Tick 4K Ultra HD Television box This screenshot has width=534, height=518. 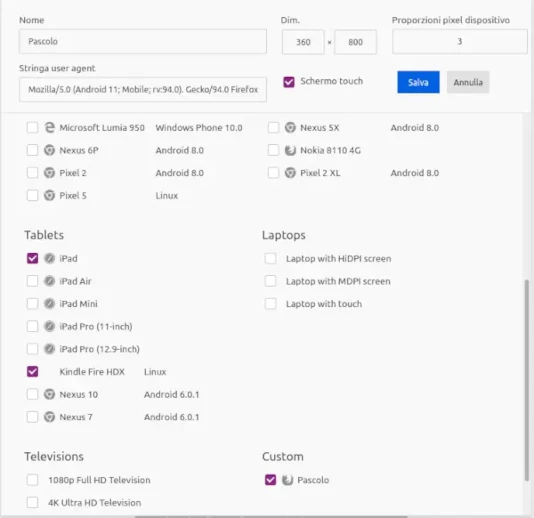pos(32,502)
